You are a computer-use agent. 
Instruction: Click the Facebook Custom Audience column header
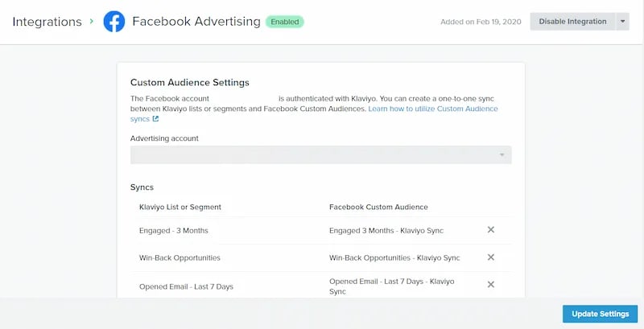coord(378,207)
